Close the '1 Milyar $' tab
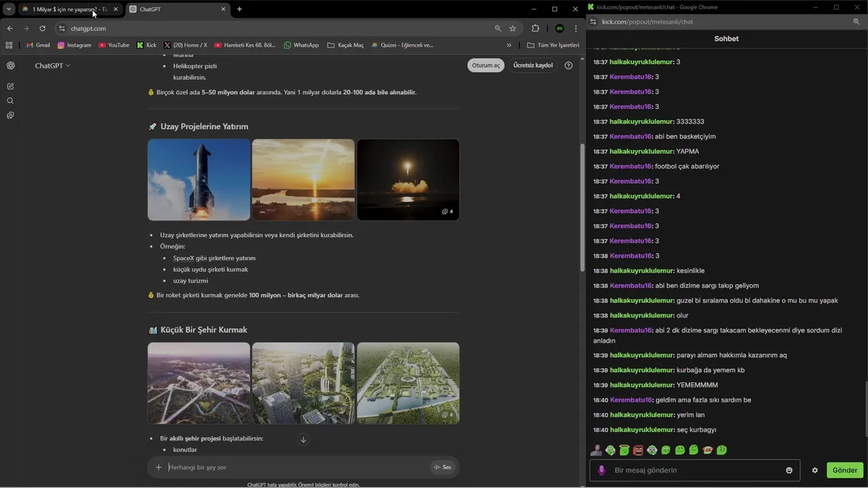The height and width of the screenshot is (488, 868). coord(115,9)
